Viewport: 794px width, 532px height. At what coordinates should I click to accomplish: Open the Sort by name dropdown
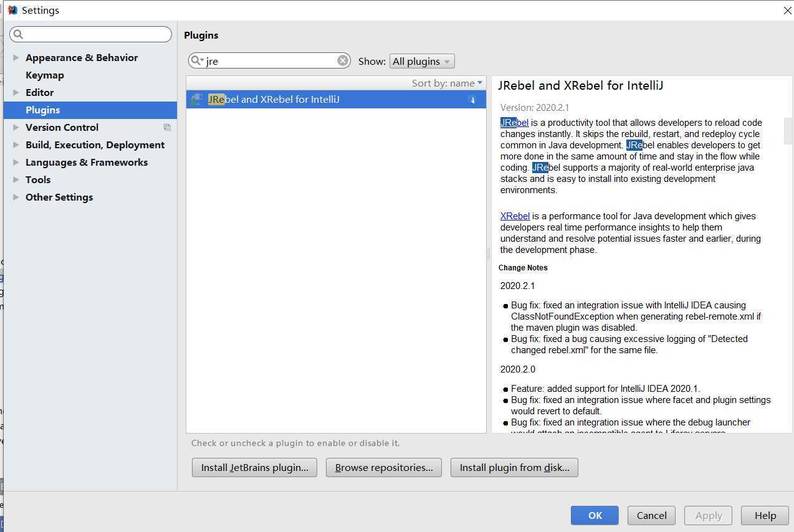447,83
